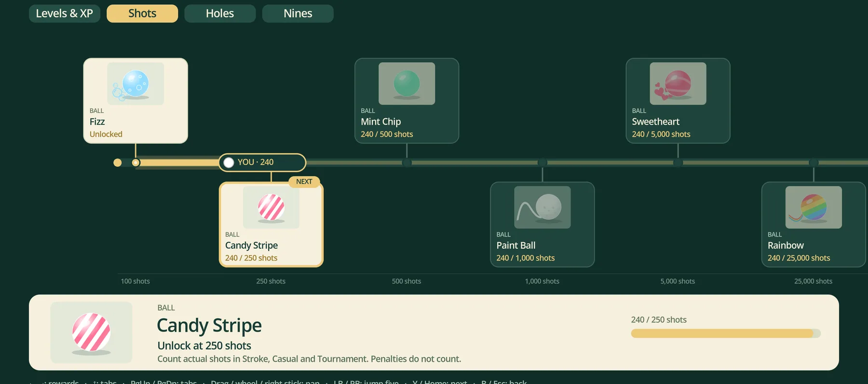Click the Rainbow ball icon
This screenshot has height=384, width=868.
(x=814, y=208)
